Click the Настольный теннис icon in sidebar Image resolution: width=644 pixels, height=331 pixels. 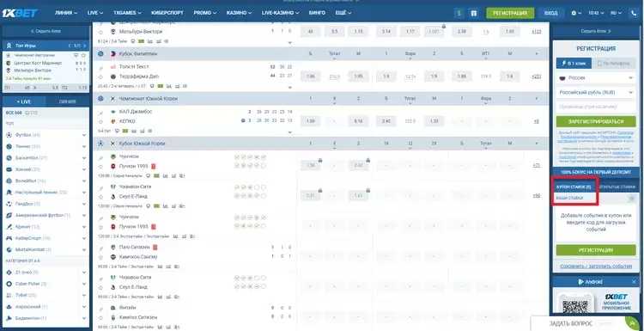(9, 192)
